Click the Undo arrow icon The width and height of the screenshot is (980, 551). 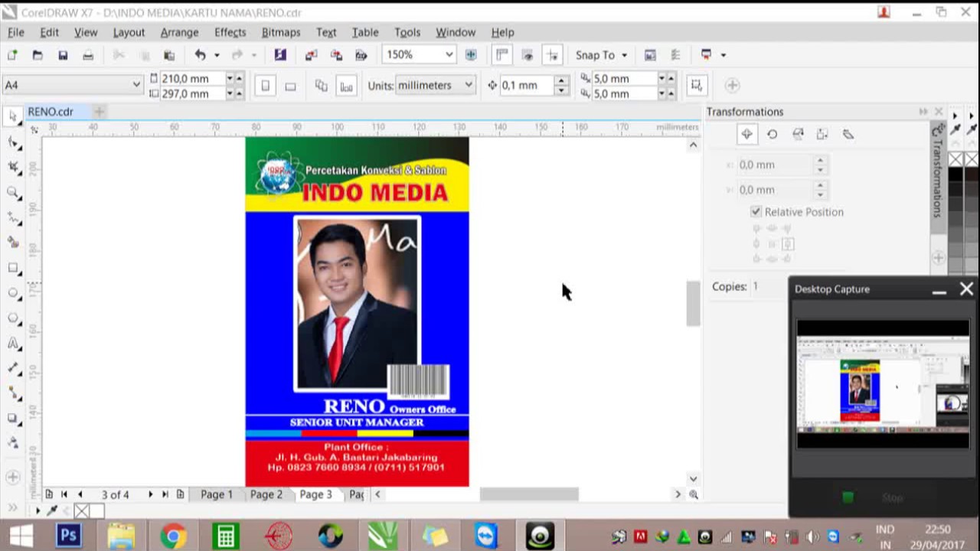click(201, 55)
